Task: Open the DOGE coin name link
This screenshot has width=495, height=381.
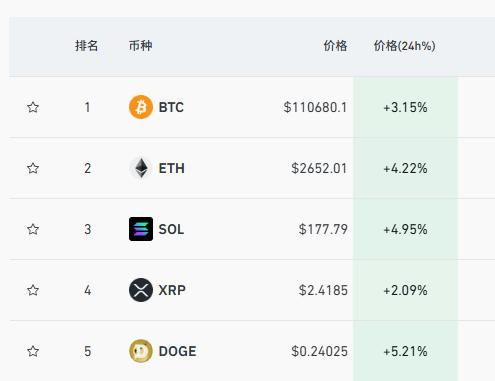Action: click(177, 351)
